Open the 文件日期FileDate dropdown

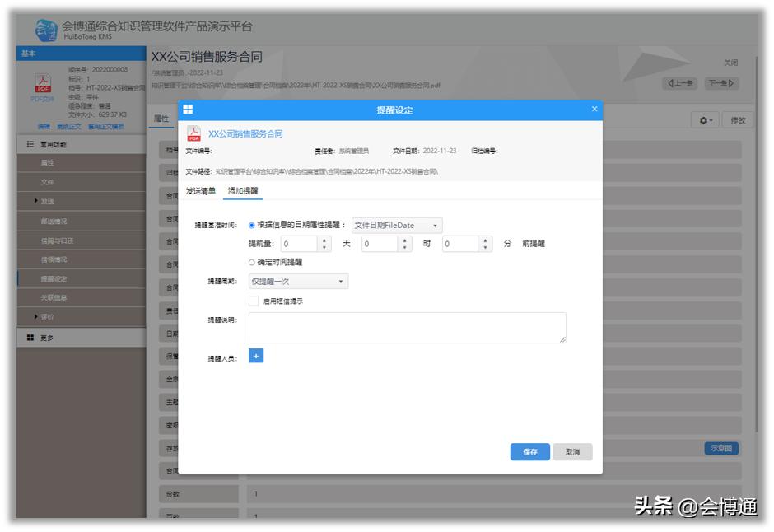[397, 225]
